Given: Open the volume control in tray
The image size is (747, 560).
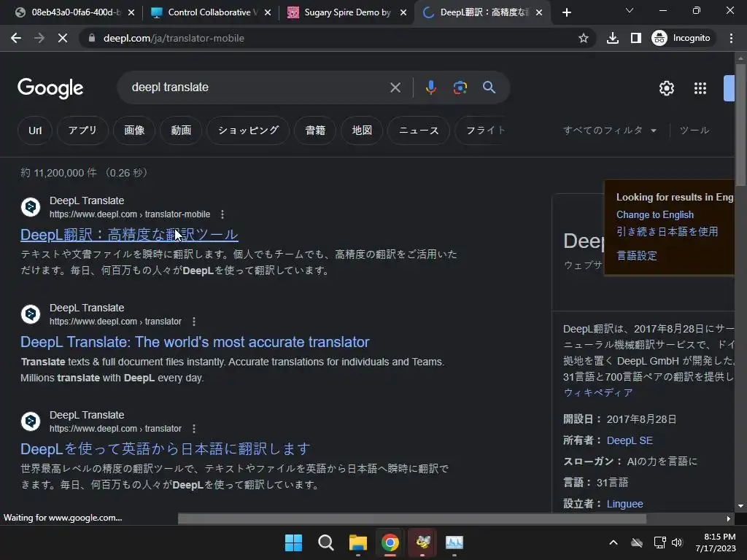Looking at the screenshot, I should [x=676, y=542].
